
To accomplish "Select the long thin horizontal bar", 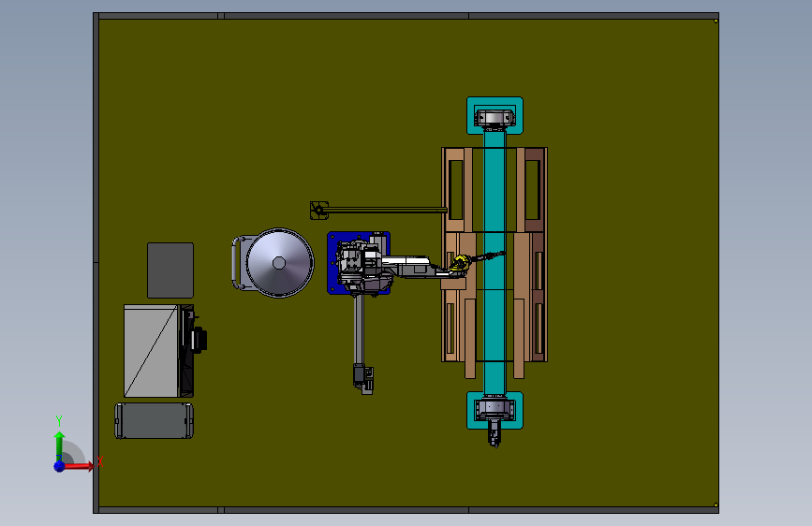I will [x=386, y=210].
